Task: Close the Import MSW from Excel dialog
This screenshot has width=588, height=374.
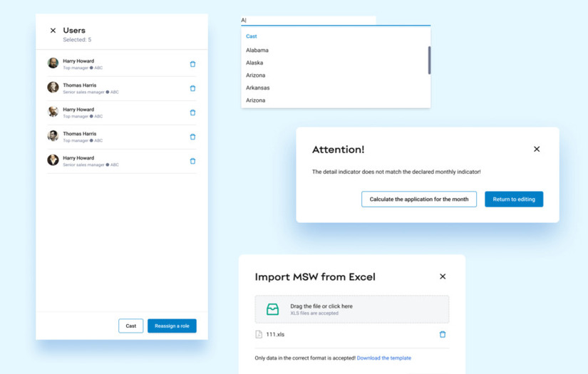Action: point(443,276)
